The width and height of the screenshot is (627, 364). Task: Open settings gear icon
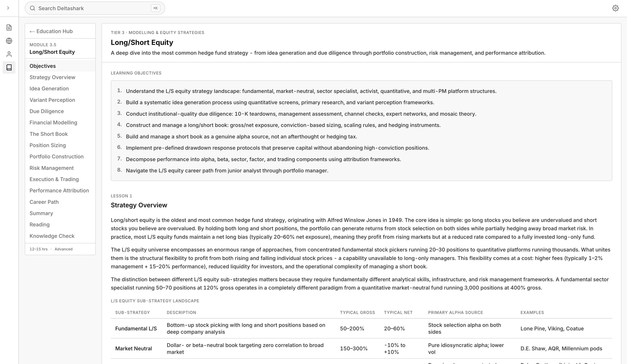[615, 8]
